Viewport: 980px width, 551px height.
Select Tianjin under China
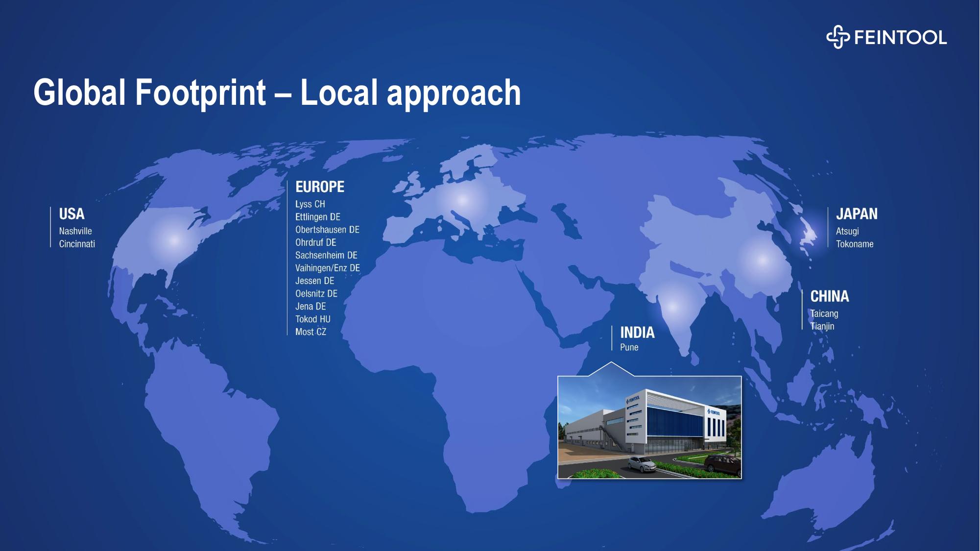click(822, 326)
